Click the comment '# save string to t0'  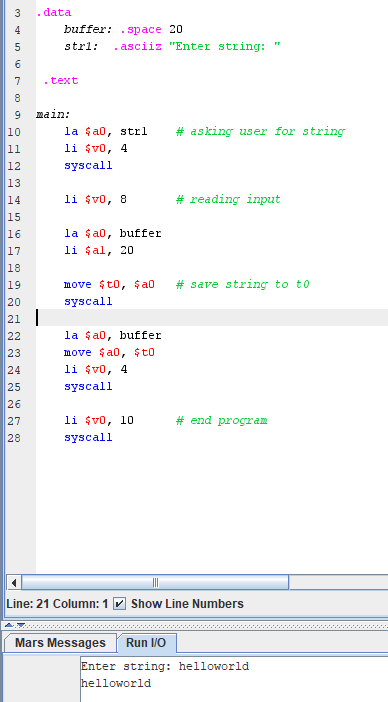[243, 285]
